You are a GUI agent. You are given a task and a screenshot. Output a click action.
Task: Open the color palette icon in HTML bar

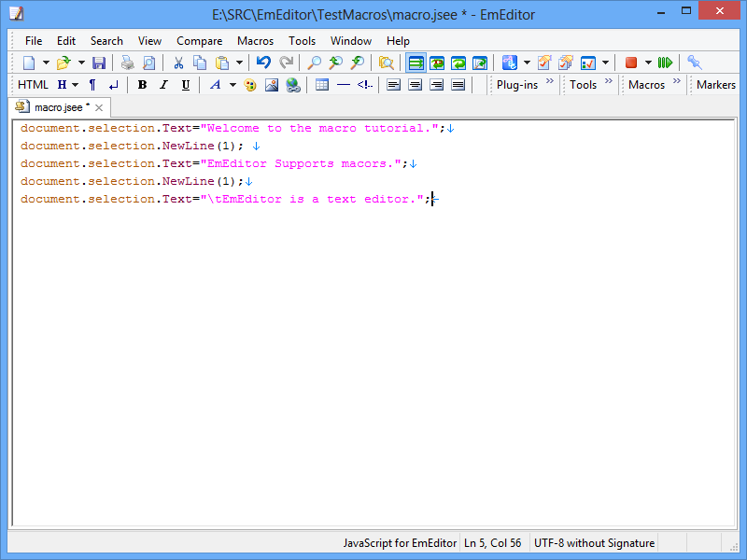pyautogui.click(x=249, y=85)
